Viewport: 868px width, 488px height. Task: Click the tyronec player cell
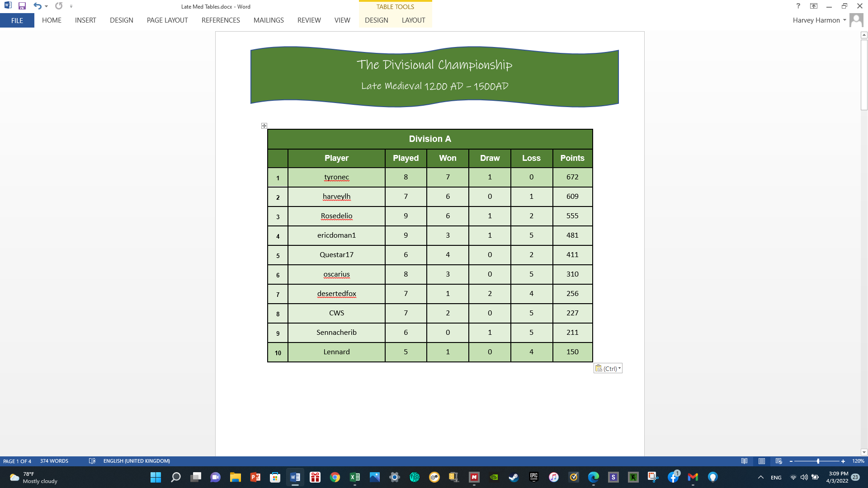click(336, 177)
